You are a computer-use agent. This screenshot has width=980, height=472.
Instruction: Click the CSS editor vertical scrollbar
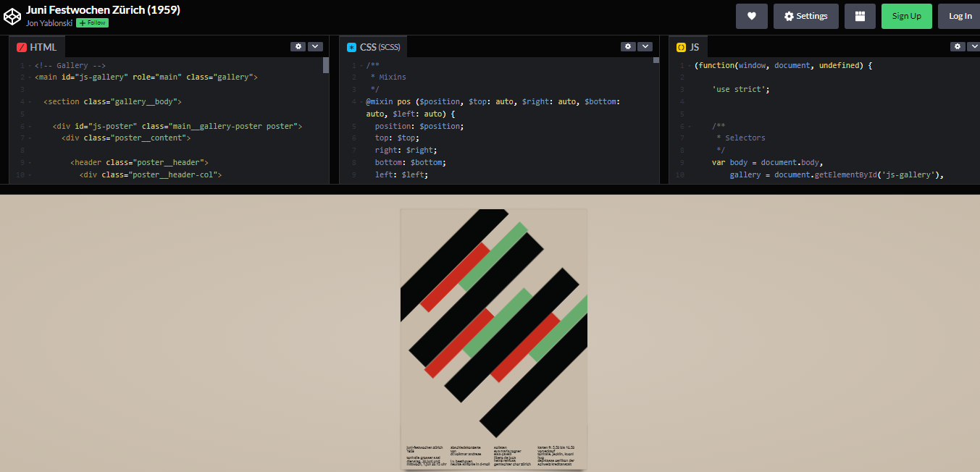(656, 61)
